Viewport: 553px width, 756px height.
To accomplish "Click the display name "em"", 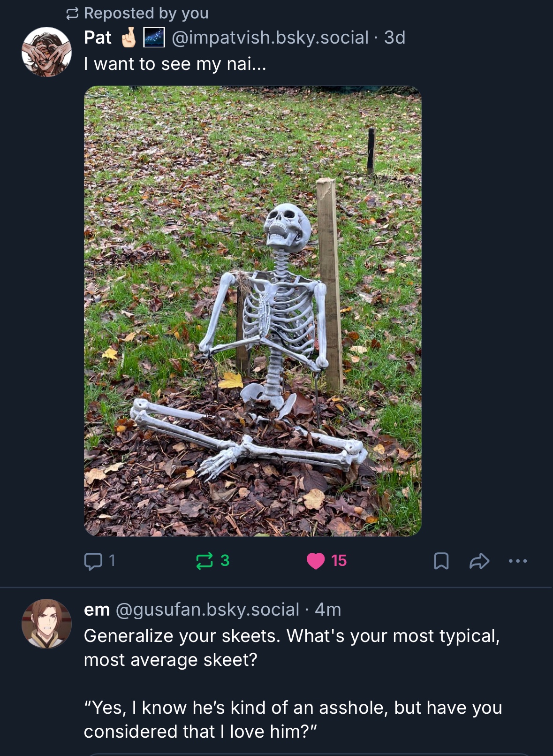I will tap(97, 610).
